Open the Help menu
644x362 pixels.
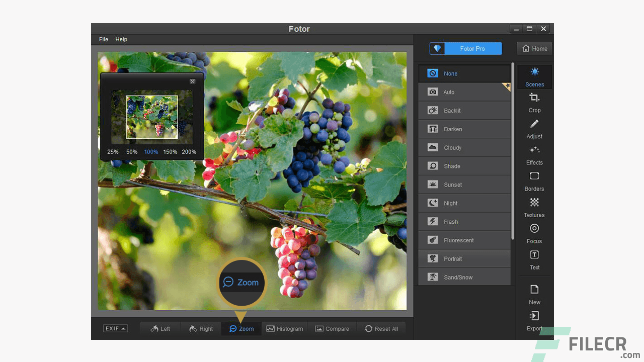click(x=121, y=39)
